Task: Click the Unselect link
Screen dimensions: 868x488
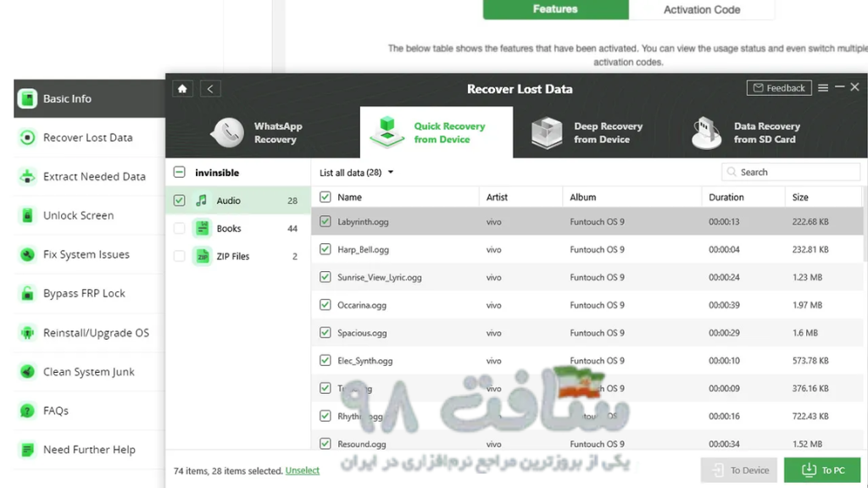Action: (x=303, y=470)
